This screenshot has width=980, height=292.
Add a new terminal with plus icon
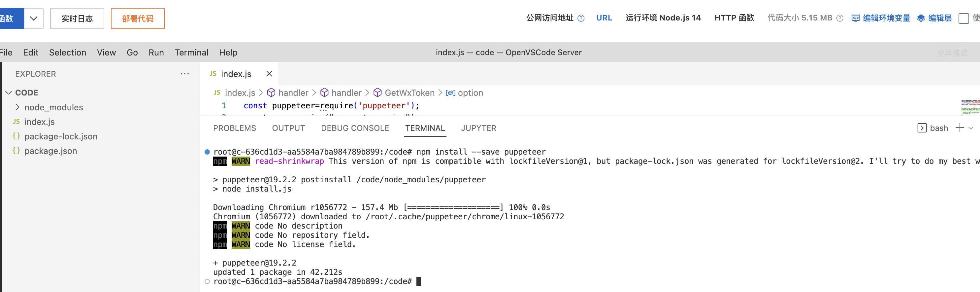[x=960, y=128]
